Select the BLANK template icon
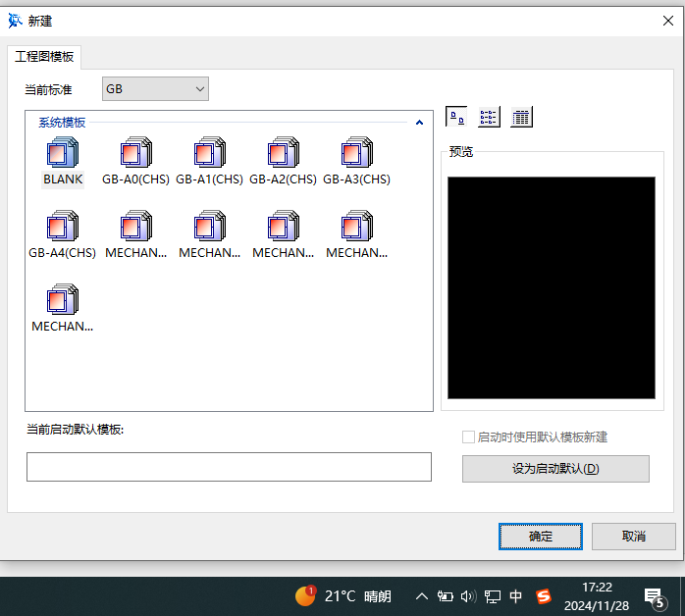This screenshot has height=616, width=685. [63, 152]
